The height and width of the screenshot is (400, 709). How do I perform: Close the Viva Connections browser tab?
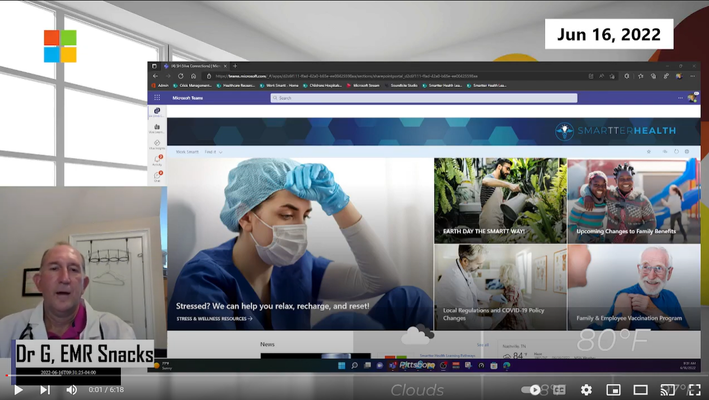[x=225, y=66]
